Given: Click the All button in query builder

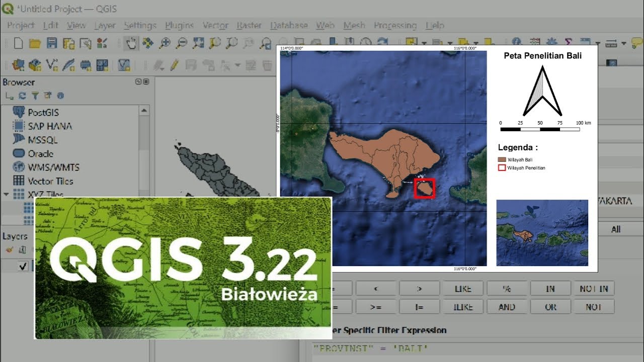Looking at the screenshot, I should point(616,229).
